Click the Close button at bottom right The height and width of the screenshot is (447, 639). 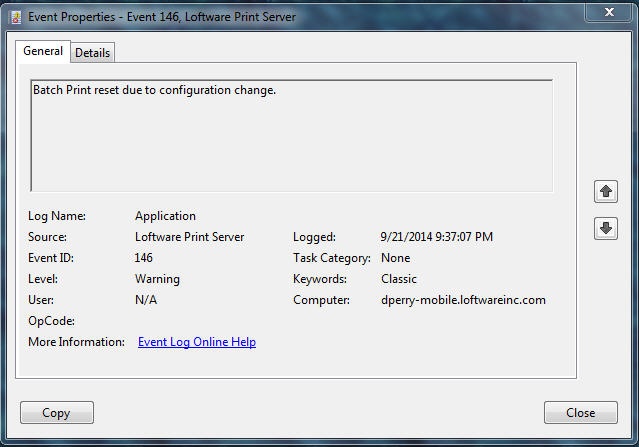pos(580,412)
